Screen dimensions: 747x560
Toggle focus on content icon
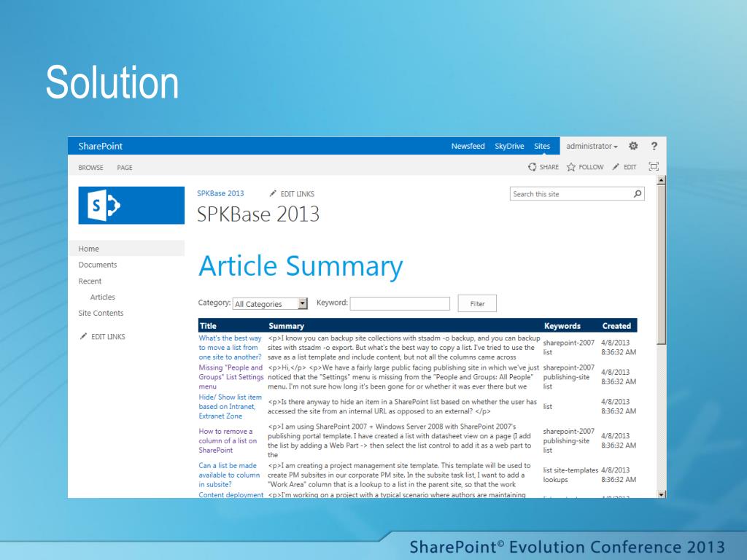pyautogui.click(x=654, y=166)
